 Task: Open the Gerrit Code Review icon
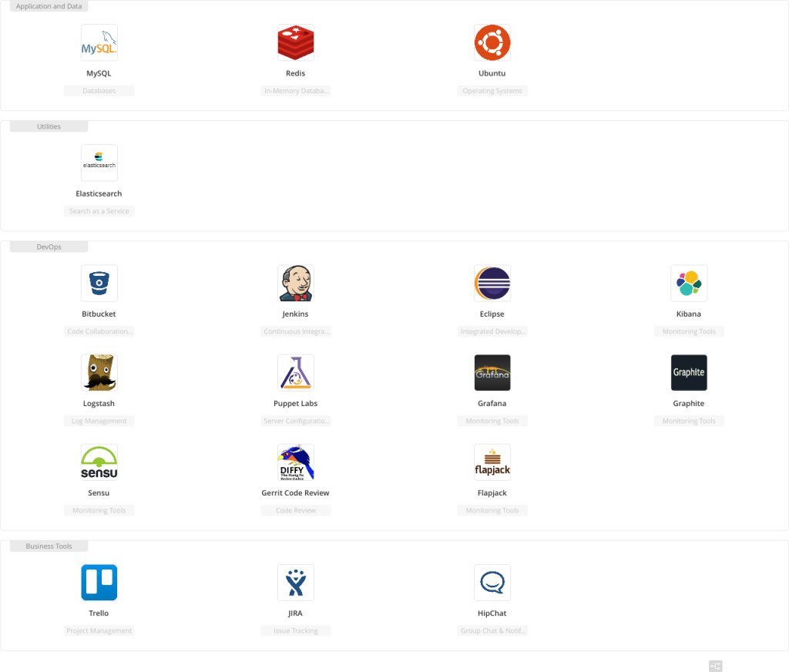[296, 462]
